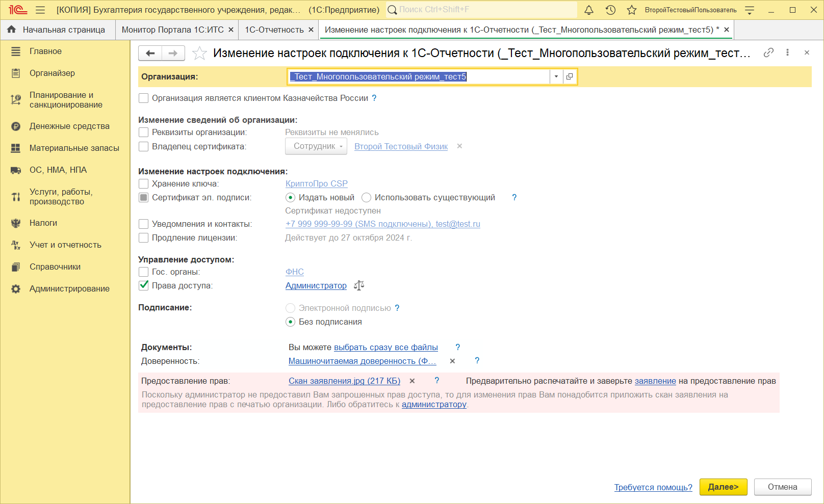Open help for Документы files selection

457,347
